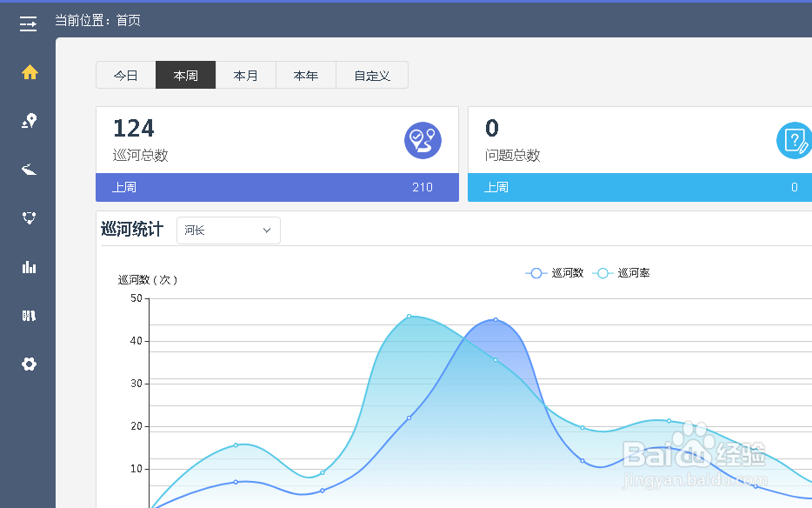Open the map location module in the sidebar
Viewport: 812px width, 508px height.
pos(28,122)
